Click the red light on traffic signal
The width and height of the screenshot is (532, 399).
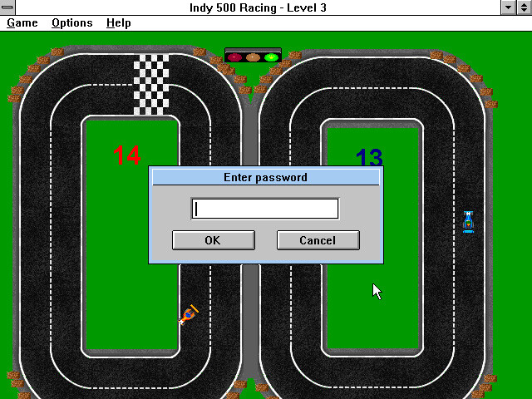point(234,57)
